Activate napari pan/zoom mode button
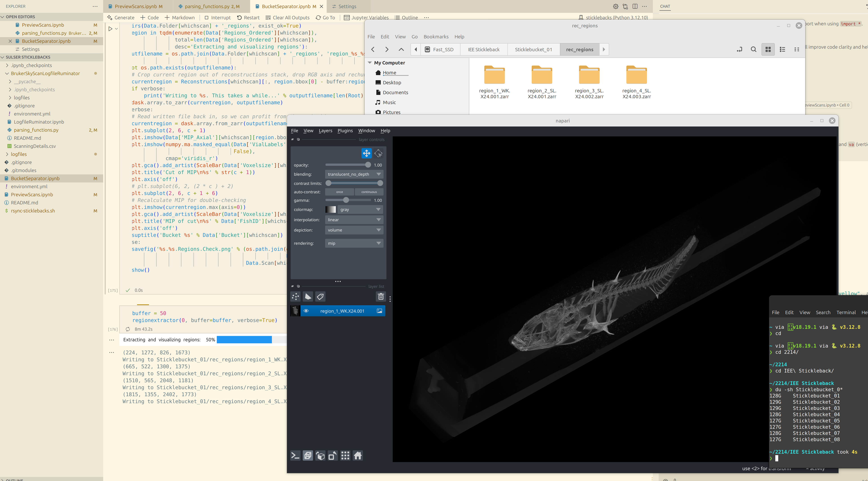This screenshot has height=481, width=868. click(366, 153)
